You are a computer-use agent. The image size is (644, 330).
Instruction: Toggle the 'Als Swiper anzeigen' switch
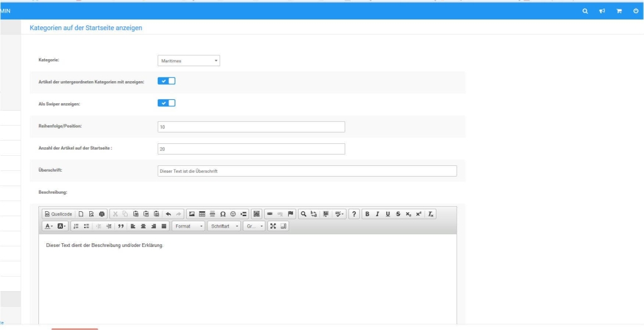(167, 103)
